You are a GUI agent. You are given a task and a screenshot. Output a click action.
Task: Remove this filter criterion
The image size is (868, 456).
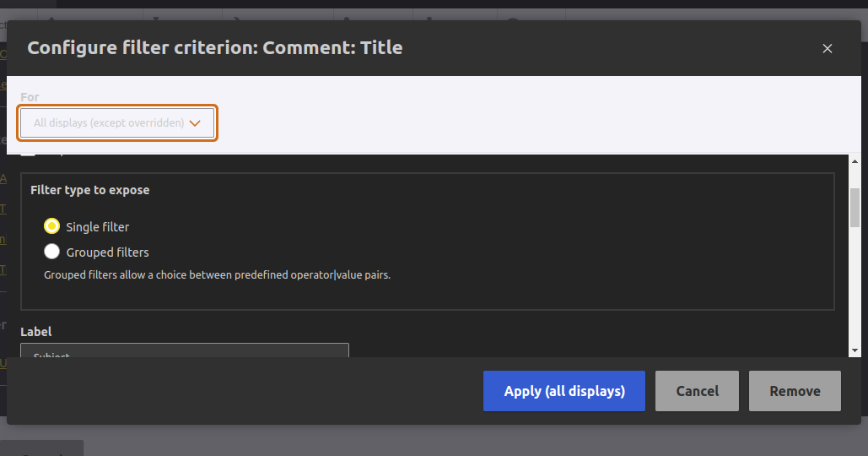795,391
